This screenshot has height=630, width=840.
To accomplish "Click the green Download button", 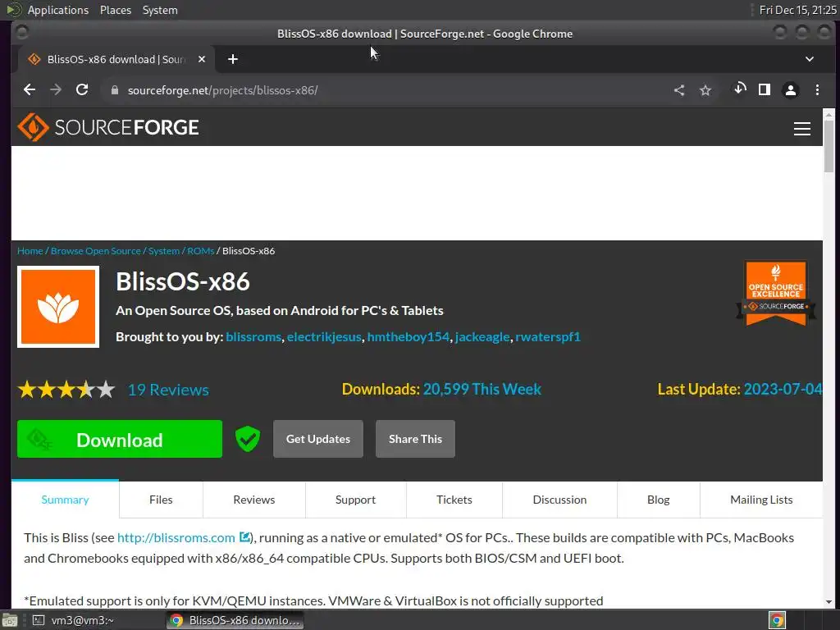I will pyautogui.click(x=120, y=439).
